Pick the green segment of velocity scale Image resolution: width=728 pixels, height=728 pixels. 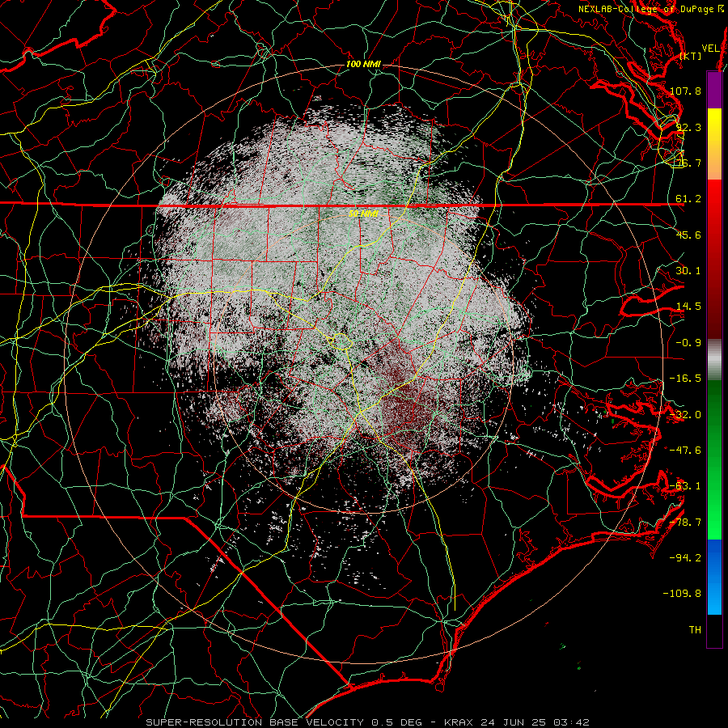[714, 459]
